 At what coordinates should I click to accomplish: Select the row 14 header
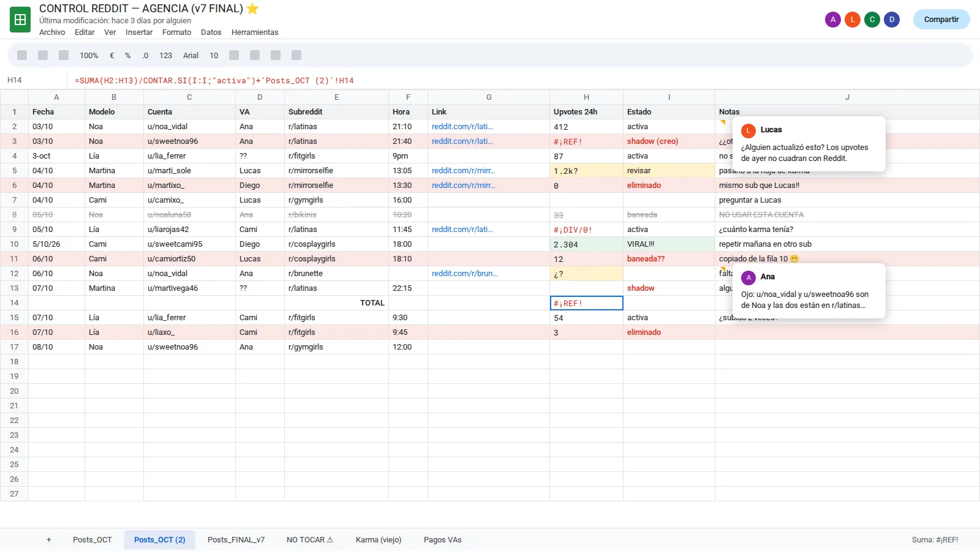[14, 303]
